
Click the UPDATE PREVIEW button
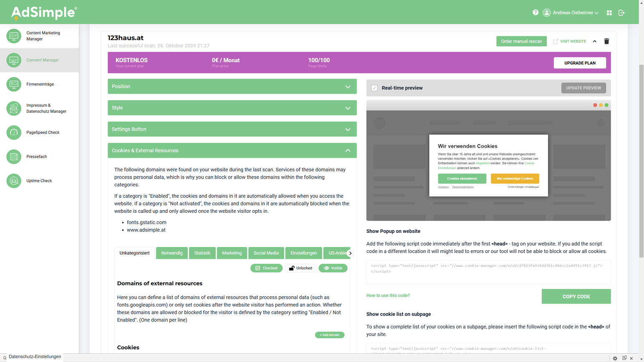point(584,88)
